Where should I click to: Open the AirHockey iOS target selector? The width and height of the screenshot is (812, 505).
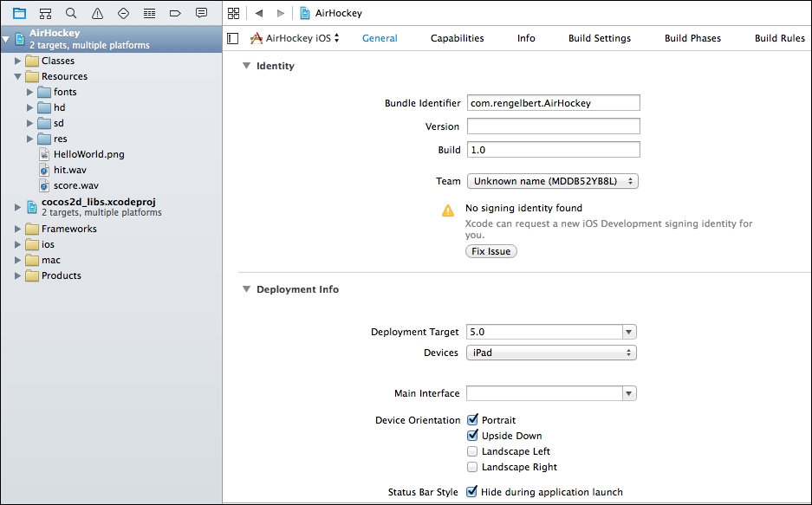[x=295, y=38]
